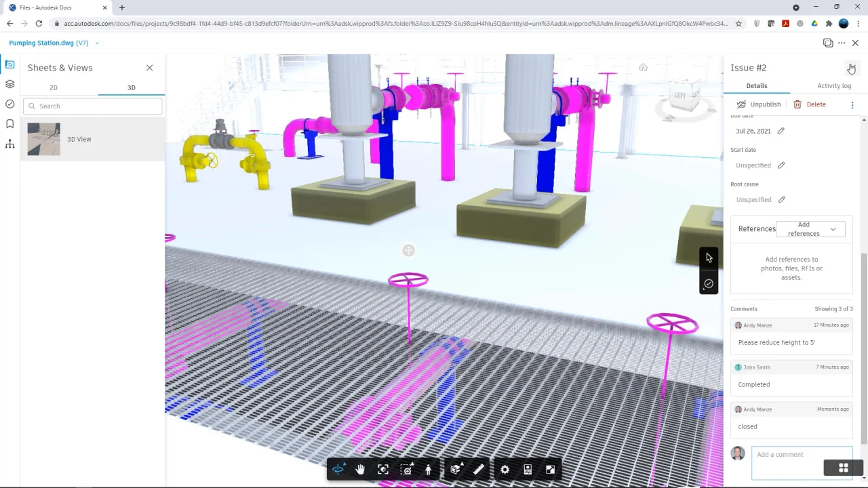
Task: Open Chrome profile avatar
Action: 844,23
